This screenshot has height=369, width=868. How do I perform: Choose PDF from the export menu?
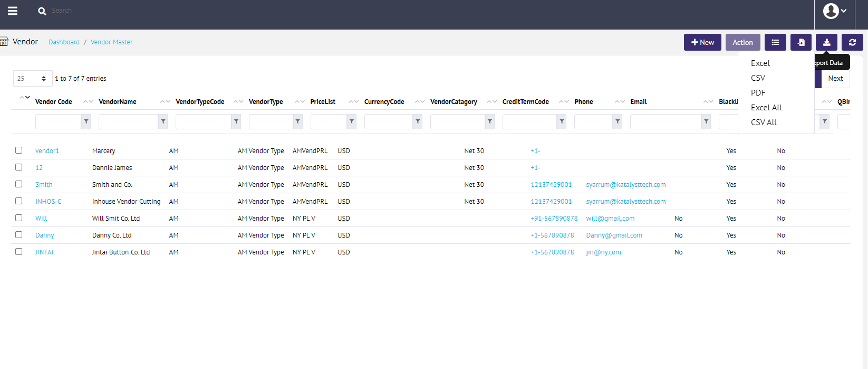(758, 93)
